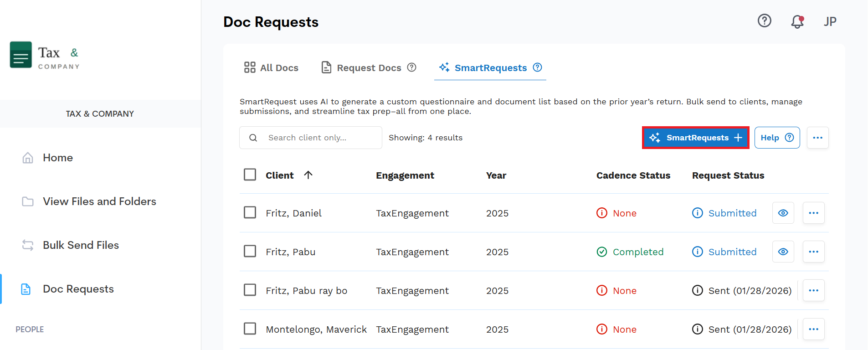The image size is (868, 350).
Task: Click the Help button
Action: 777,138
